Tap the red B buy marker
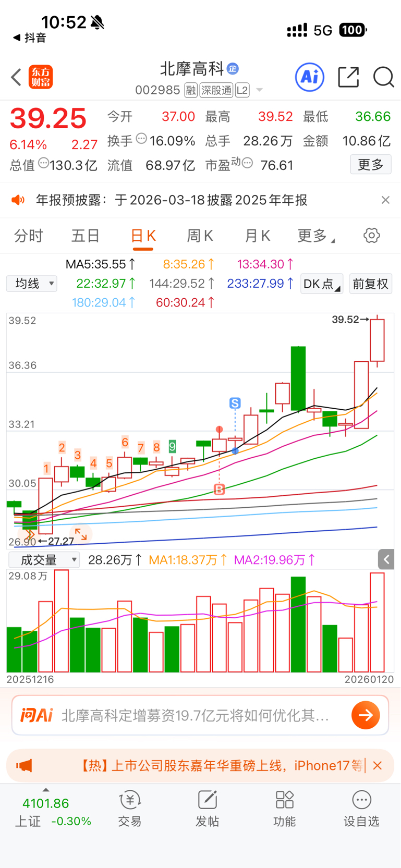 (220, 490)
